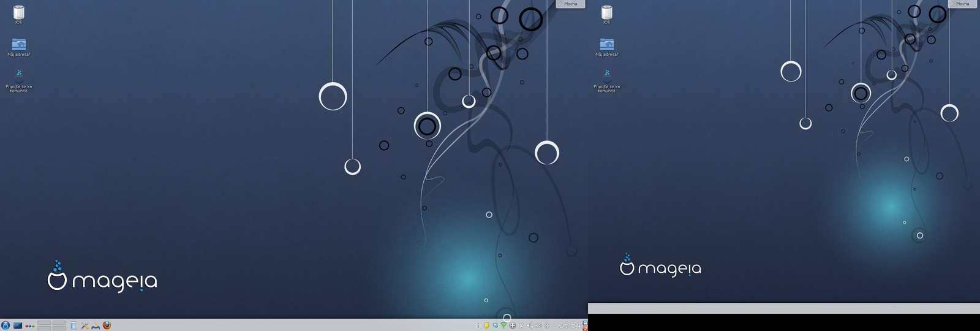Open the notifications info tray icon
Screen dimensions: 980x331
coord(478,325)
